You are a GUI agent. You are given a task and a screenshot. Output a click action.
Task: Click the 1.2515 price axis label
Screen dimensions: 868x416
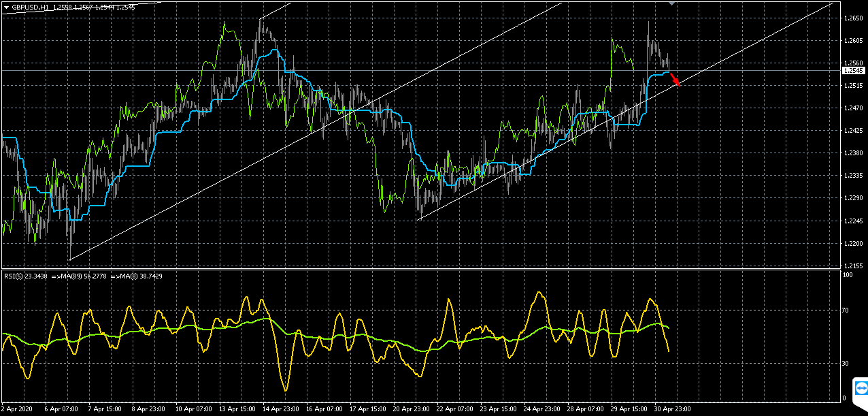tap(853, 86)
